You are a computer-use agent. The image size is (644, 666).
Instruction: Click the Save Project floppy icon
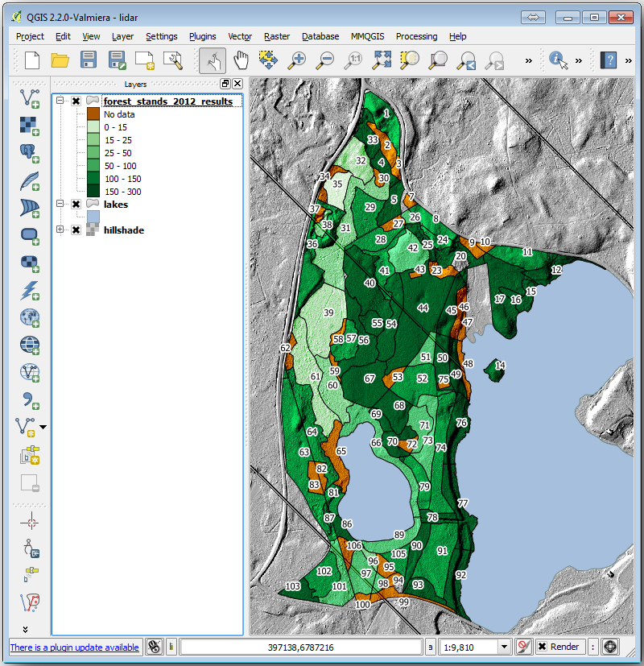tap(89, 60)
